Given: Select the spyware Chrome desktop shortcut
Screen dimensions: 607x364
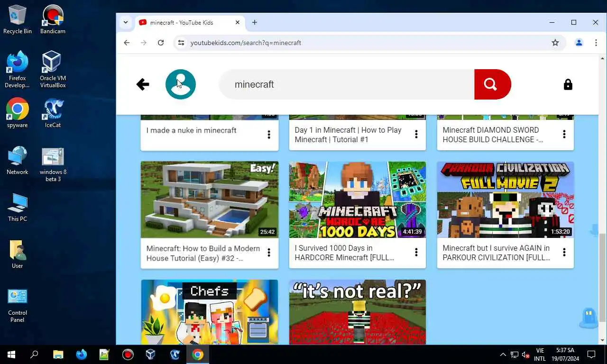Looking at the screenshot, I should 18,113.
